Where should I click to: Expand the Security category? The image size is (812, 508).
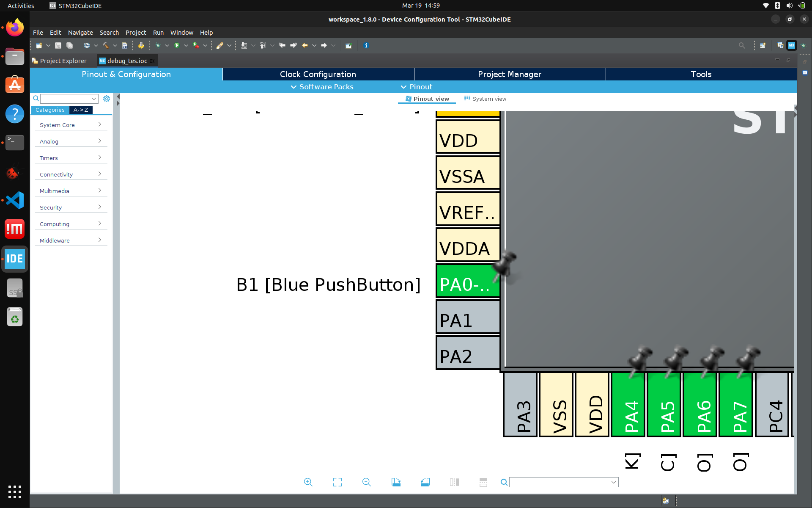[x=71, y=207]
